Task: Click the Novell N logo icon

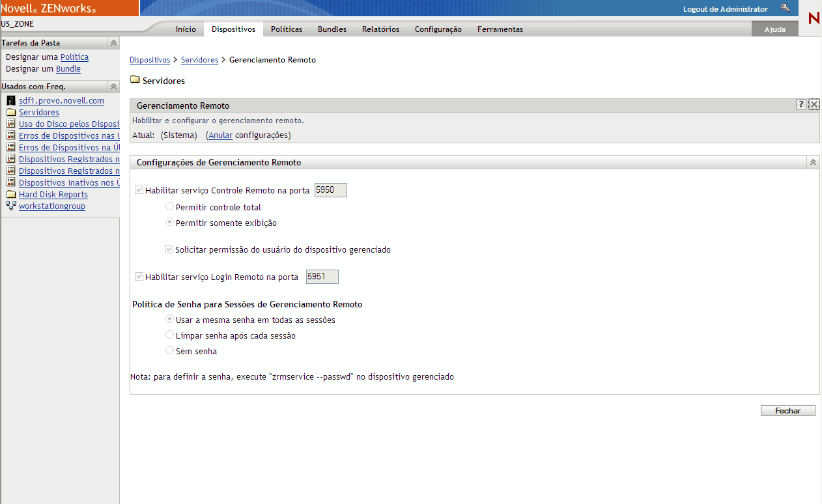Action: click(x=814, y=19)
